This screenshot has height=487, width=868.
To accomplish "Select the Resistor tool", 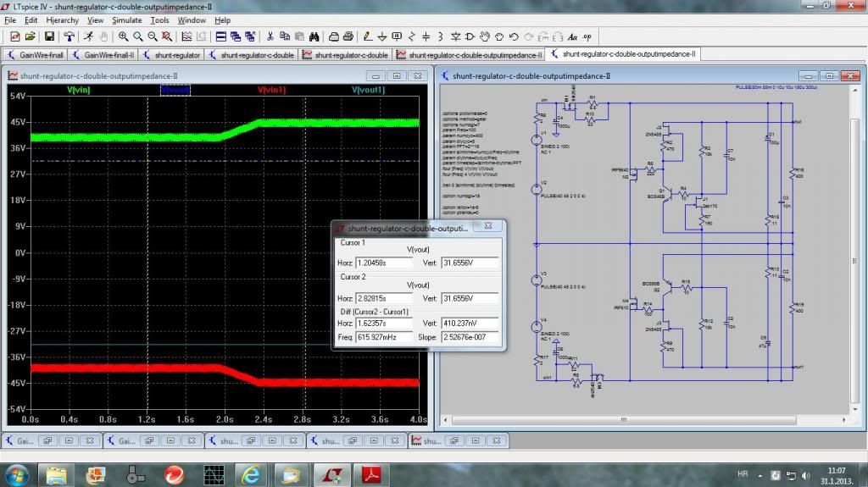I will pos(411,37).
